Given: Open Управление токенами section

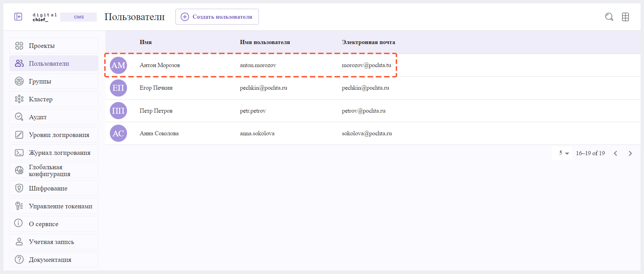Looking at the screenshot, I should pyautogui.click(x=54, y=206).
